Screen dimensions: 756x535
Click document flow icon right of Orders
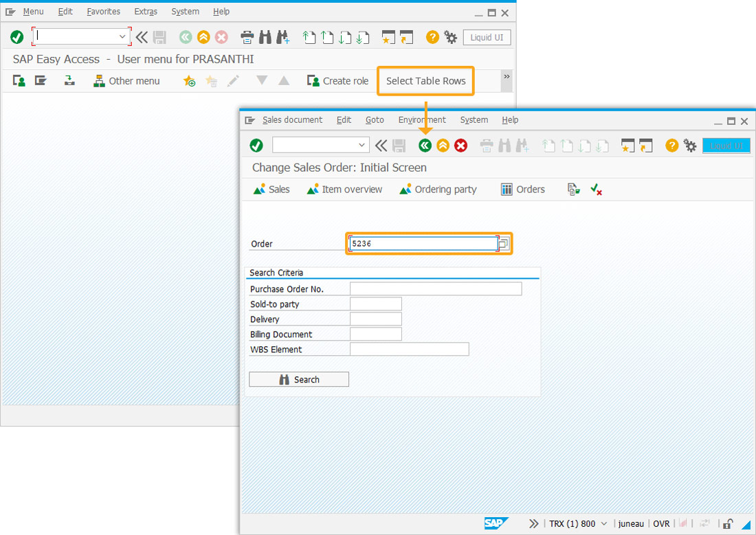(573, 190)
